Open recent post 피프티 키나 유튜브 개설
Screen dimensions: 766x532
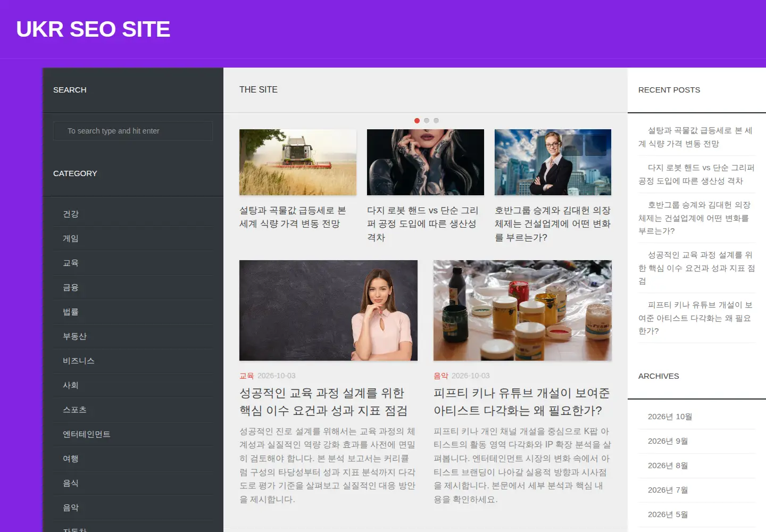click(x=696, y=318)
